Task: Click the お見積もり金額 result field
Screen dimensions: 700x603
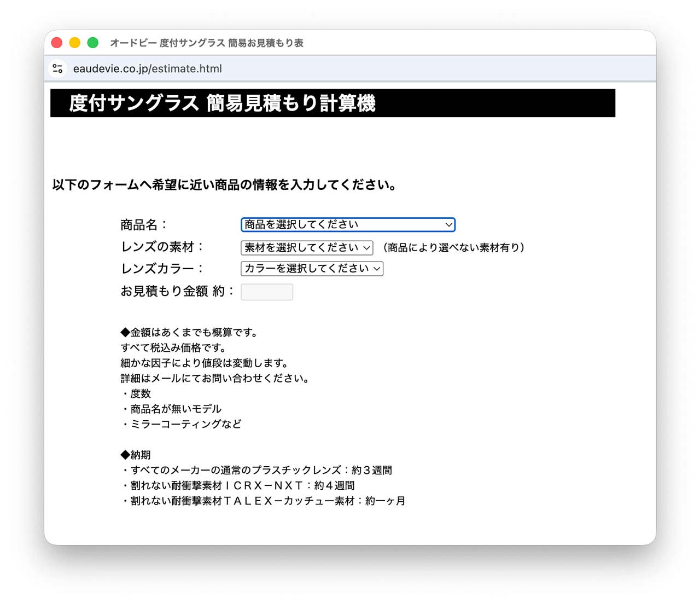Action: (x=267, y=292)
